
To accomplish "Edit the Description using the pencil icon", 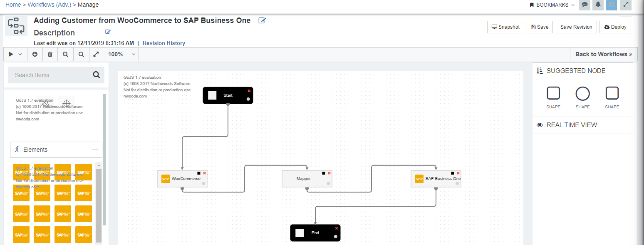I will [108, 32].
